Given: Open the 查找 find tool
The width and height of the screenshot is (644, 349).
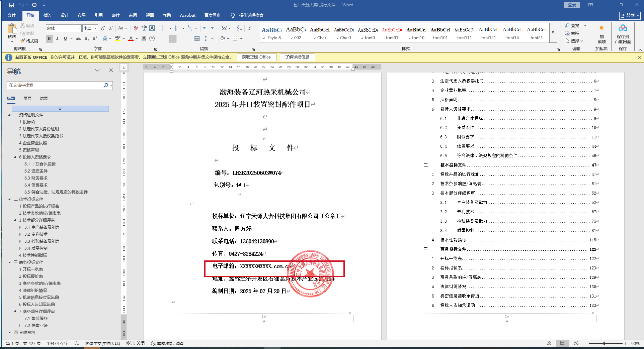Looking at the screenshot, I should point(572,25).
